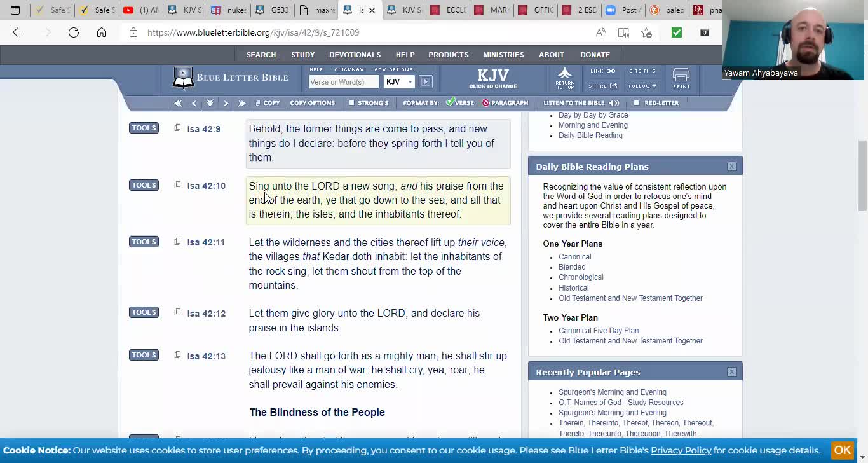
Task: Close the Daily Bible Reading Plans panel
Action: click(732, 167)
